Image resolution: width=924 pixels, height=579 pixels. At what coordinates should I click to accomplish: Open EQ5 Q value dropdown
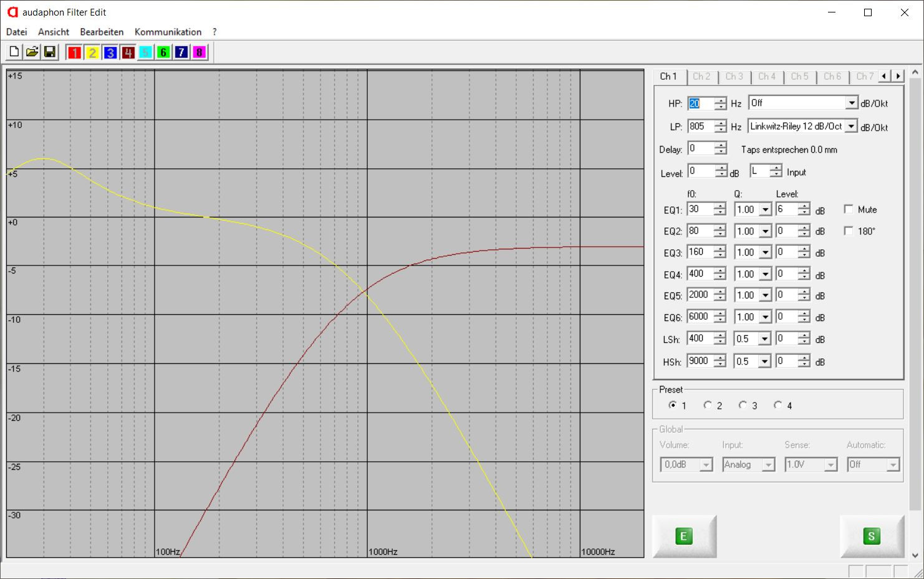tap(766, 295)
